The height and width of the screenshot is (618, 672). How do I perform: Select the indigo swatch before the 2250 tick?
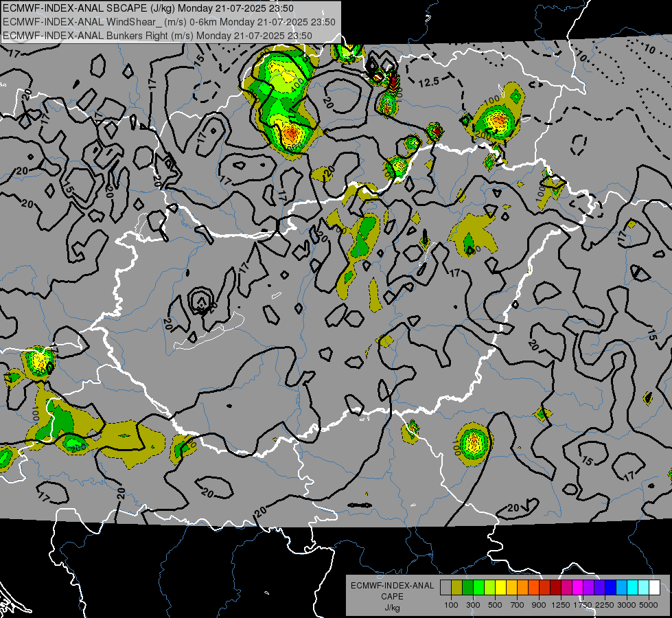pos(600,587)
